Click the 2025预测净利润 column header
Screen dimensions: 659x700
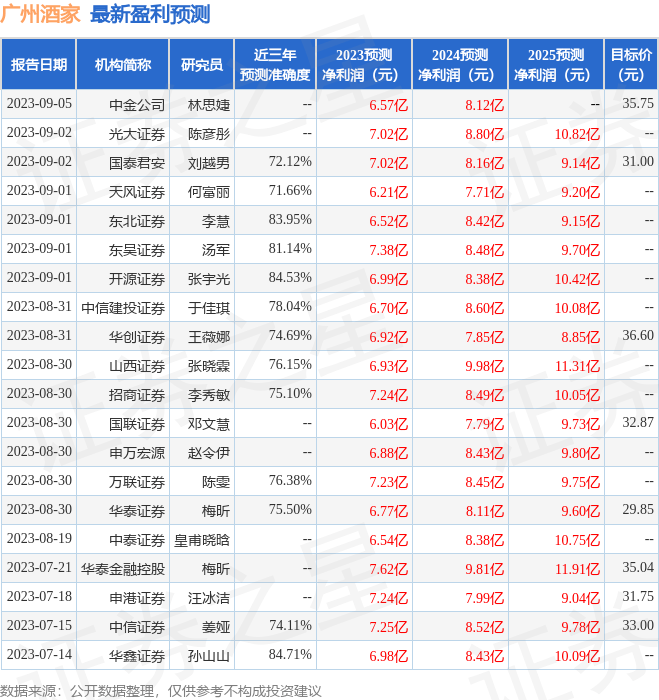(556, 65)
